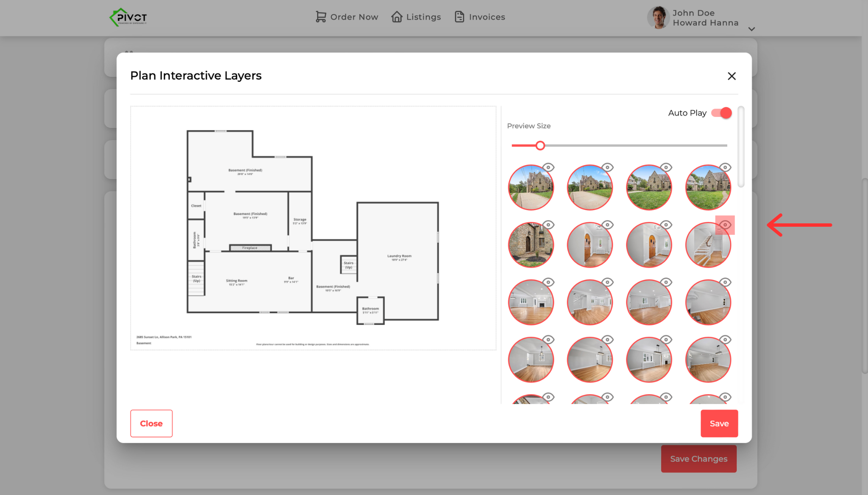This screenshot has height=495, width=868.
Task: Click John Doe's profile avatar
Action: 658,18
